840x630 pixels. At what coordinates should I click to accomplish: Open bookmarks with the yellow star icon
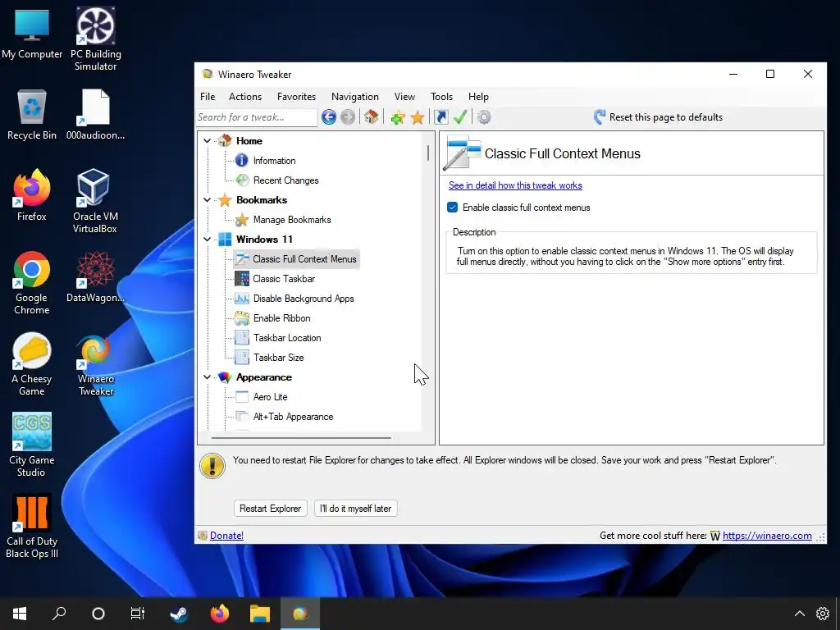[418, 117]
